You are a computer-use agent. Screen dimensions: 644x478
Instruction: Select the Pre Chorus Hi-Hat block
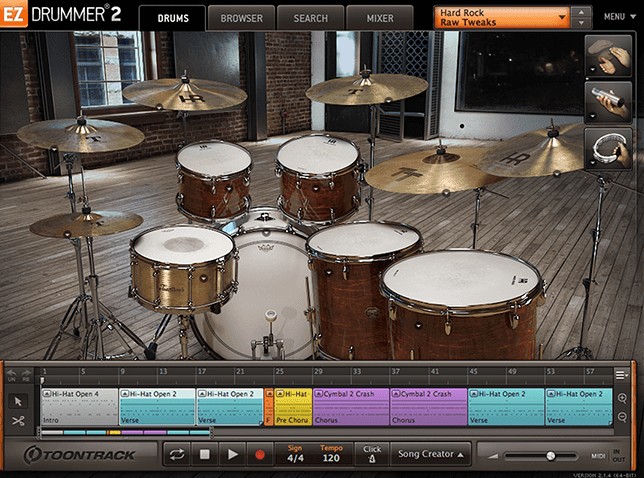click(293, 407)
